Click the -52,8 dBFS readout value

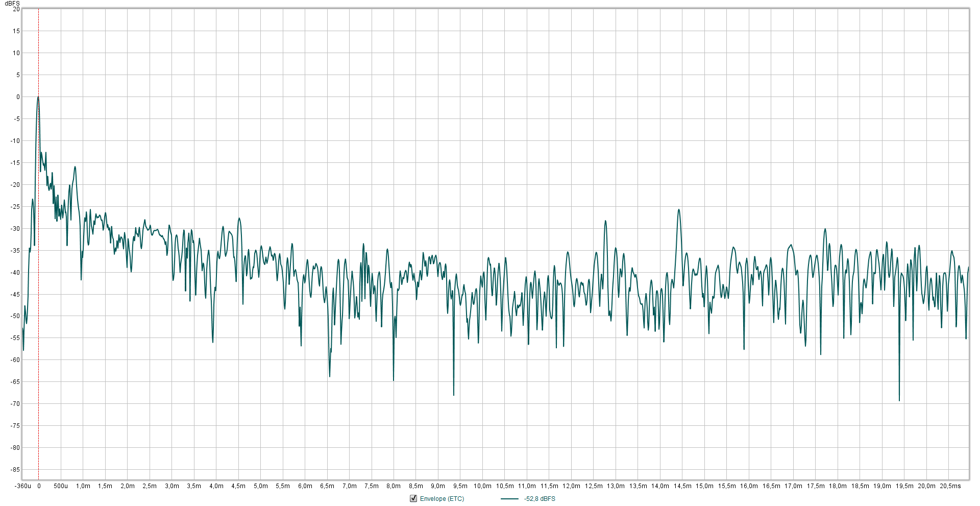pos(540,499)
